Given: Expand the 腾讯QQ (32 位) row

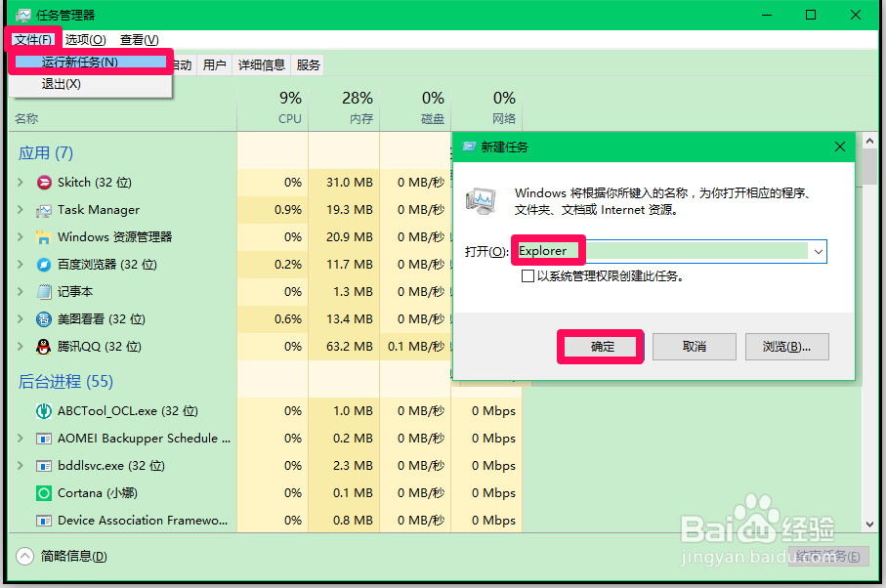Looking at the screenshot, I should [21, 346].
